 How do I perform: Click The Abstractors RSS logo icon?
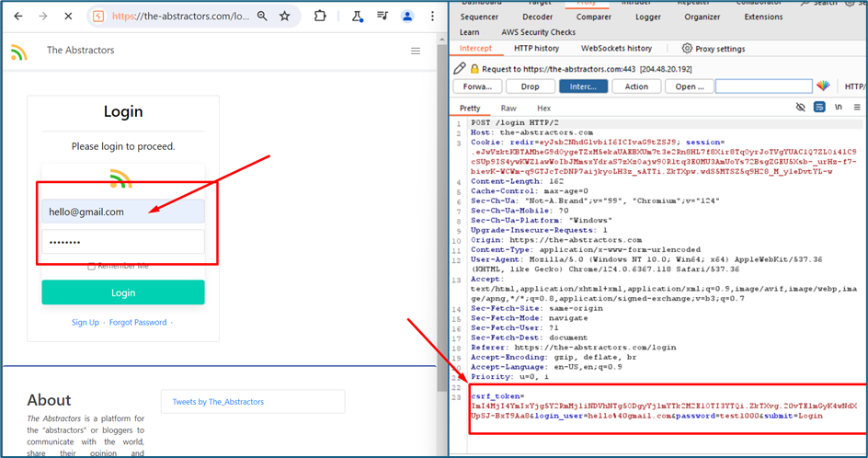(x=18, y=52)
